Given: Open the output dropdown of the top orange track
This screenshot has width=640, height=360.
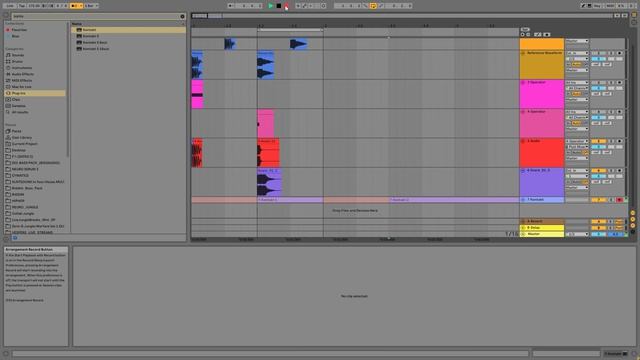Looking at the screenshot, I should pyautogui.click(x=577, y=41).
